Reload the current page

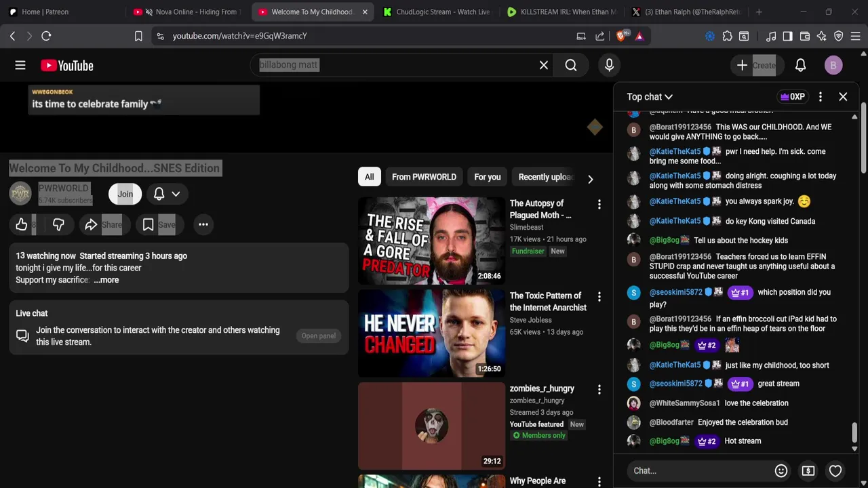point(46,36)
